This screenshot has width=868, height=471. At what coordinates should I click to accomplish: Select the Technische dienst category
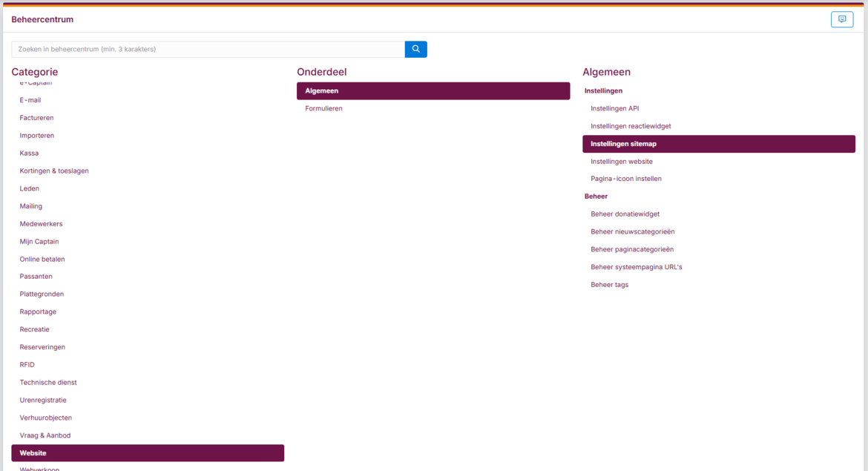[x=48, y=382]
